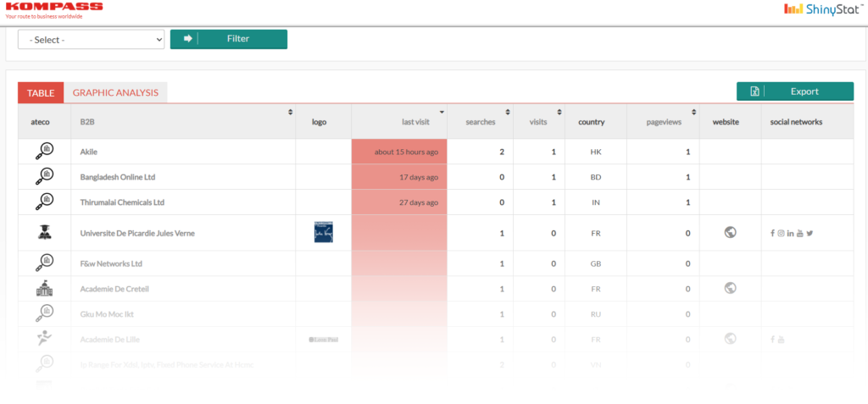Sort table by the searches column
The width and height of the screenshot is (868, 404).
pyautogui.click(x=508, y=112)
